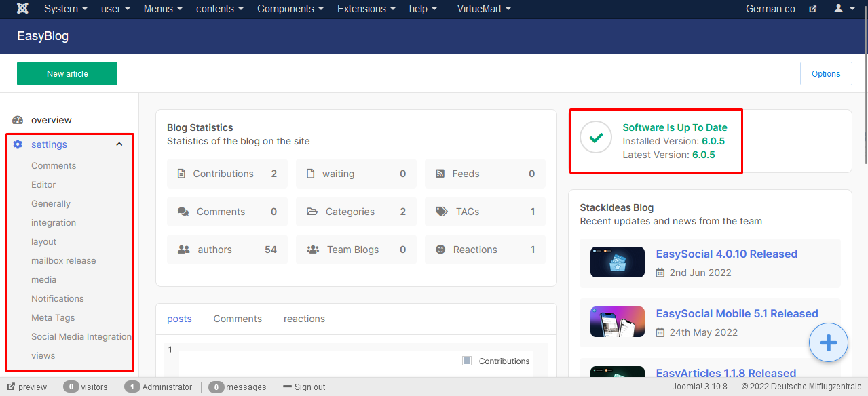868x396 pixels.
Task: Switch to the reactions tab
Action: pos(304,319)
